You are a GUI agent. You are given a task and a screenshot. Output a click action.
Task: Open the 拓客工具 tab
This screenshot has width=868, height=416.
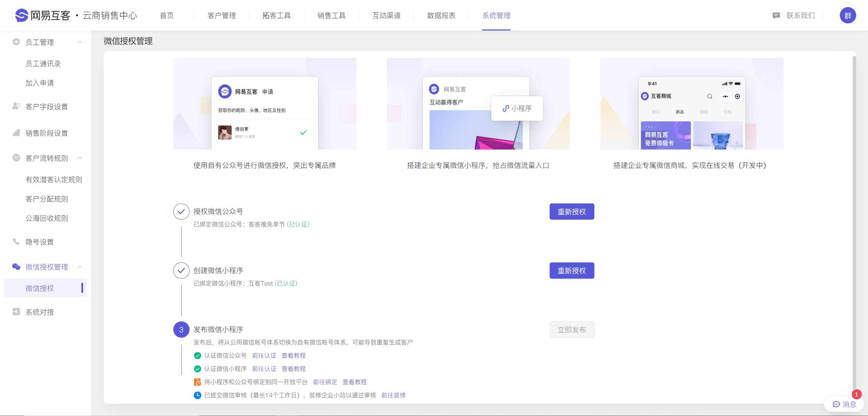point(277,16)
